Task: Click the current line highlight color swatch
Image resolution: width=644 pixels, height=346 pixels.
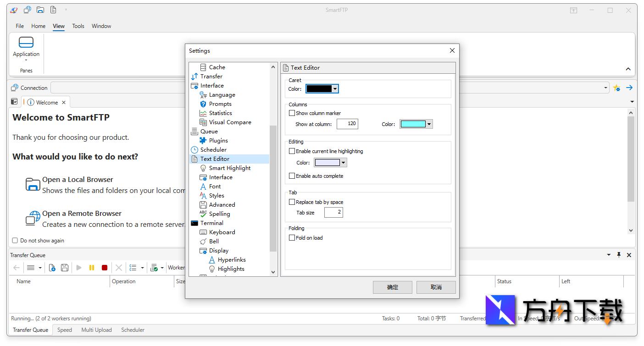Action: (x=327, y=163)
